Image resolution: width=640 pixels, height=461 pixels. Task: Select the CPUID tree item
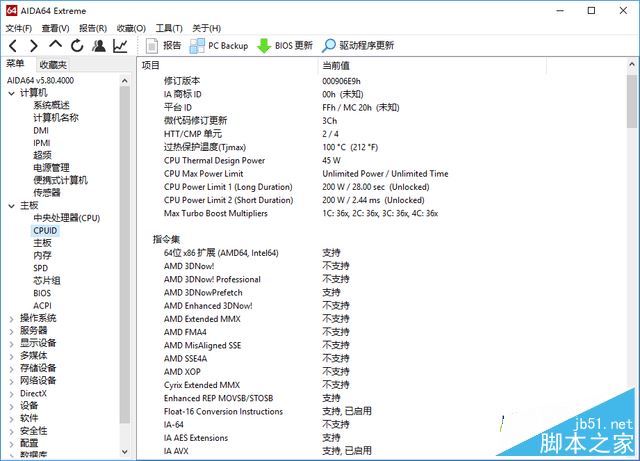coord(45,231)
